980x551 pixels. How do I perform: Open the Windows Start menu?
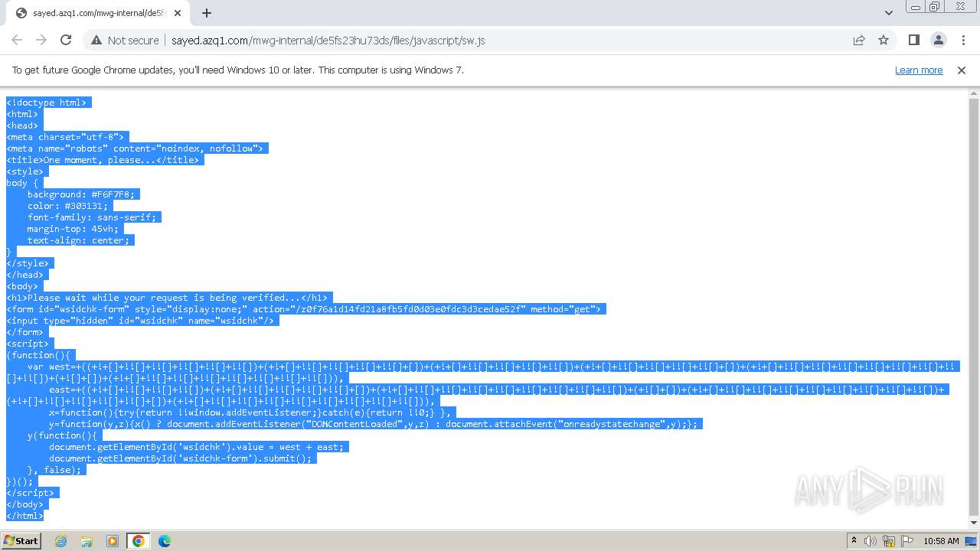tap(21, 540)
